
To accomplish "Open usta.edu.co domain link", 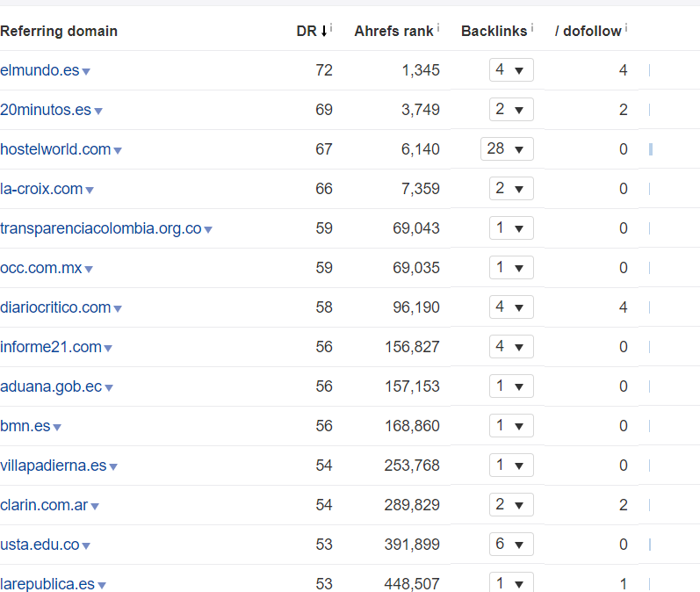I will tap(40, 545).
